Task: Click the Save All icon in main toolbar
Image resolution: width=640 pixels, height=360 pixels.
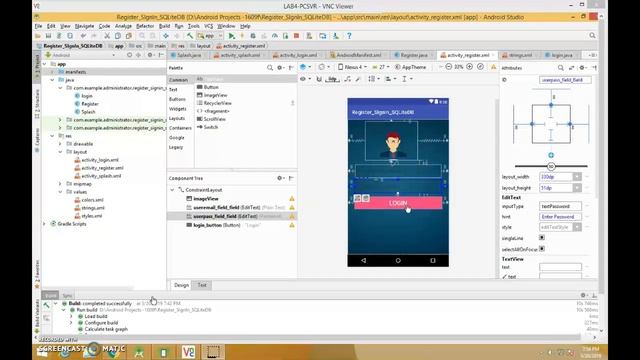Action: click(48, 36)
